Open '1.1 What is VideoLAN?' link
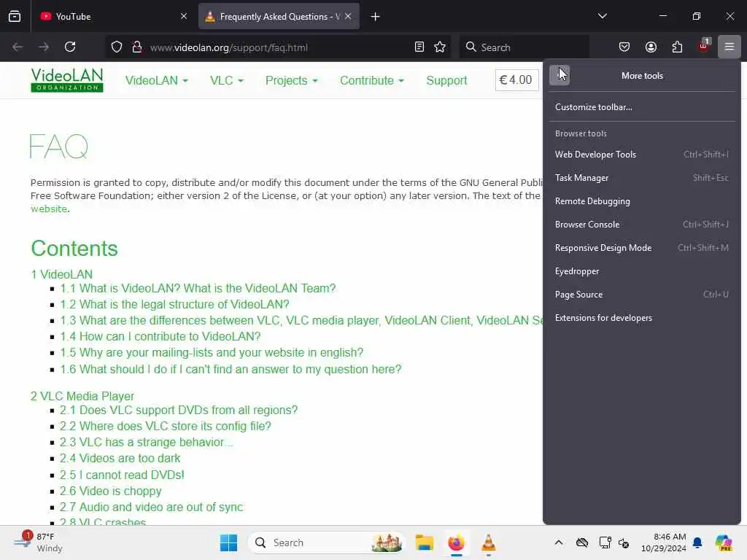Screen dimensions: 747x560 pos(198,288)
